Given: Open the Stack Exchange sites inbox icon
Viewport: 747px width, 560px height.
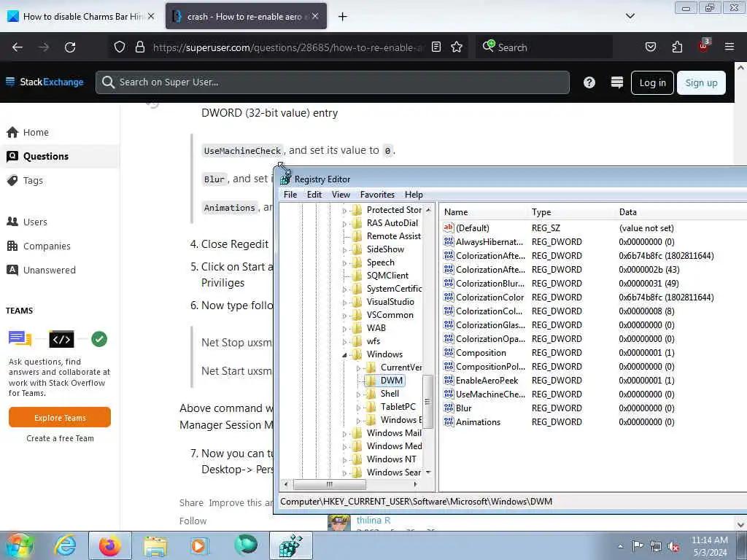Looking at the screenshot, I should [617, 82].
